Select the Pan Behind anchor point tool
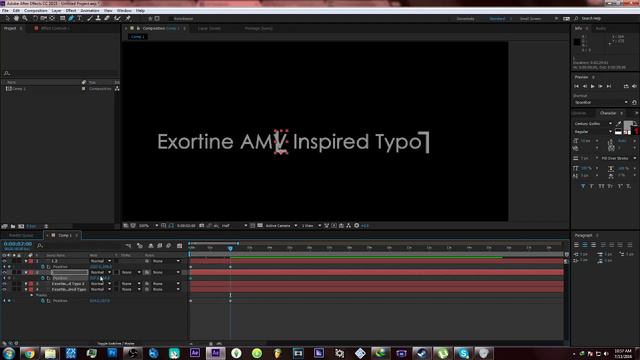 [x=52, y=18]
